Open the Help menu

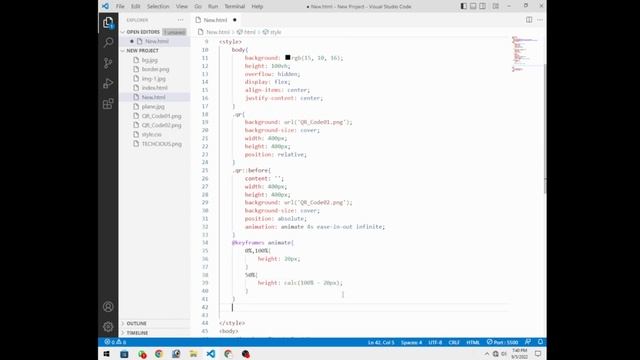pyautogui.click(x=257, y=7)
